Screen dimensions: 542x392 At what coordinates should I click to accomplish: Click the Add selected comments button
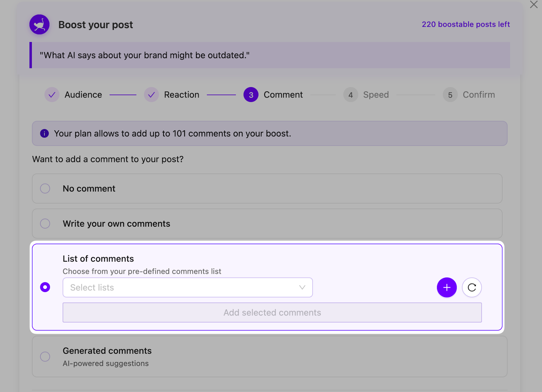(272, 312)
